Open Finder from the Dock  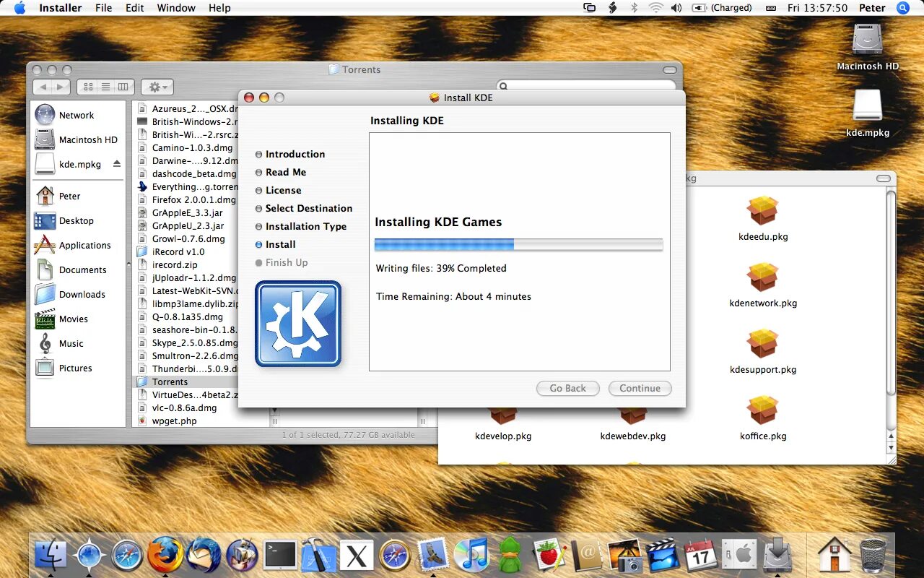click(50, 555)
